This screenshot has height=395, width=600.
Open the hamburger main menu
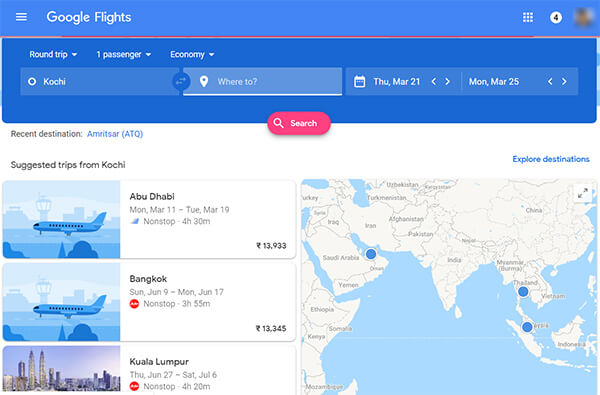pyautogui.click(x=21, y=17)
